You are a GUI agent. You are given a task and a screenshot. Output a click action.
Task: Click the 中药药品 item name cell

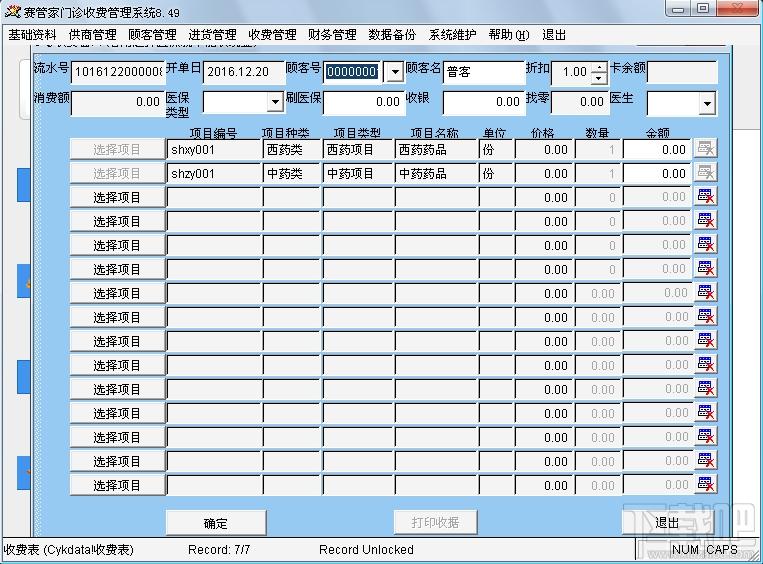click(436, 174)
